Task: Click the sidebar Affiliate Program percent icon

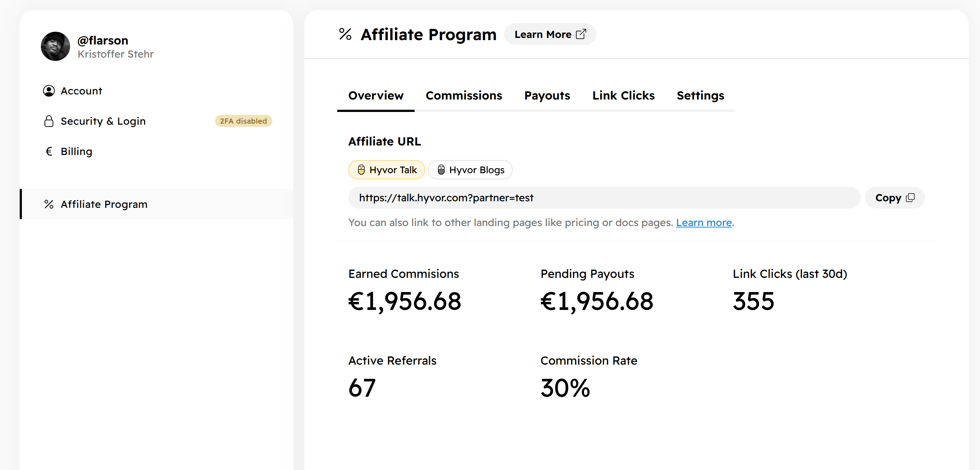Action: pos(49,205)
